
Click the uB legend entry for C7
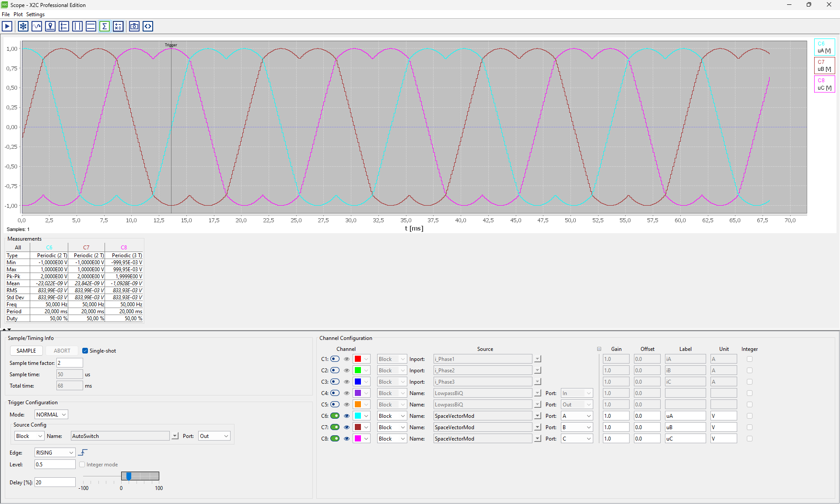[x=824, y=66]
